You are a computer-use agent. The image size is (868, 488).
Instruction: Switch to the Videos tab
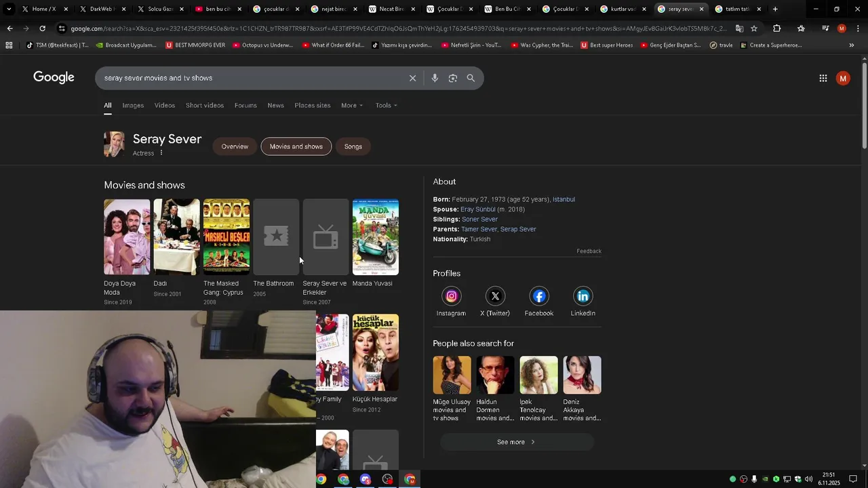pyautogui.click(x=165, y=105)
